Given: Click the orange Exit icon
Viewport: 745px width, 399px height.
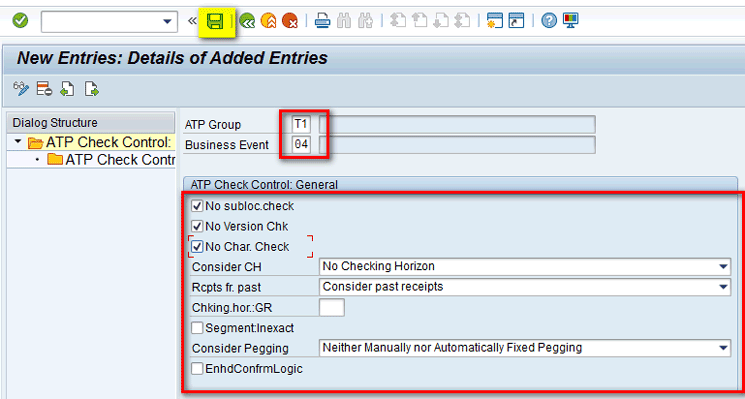Looking at the screenshot, I should pyautogui.click(x=268, y=21).
